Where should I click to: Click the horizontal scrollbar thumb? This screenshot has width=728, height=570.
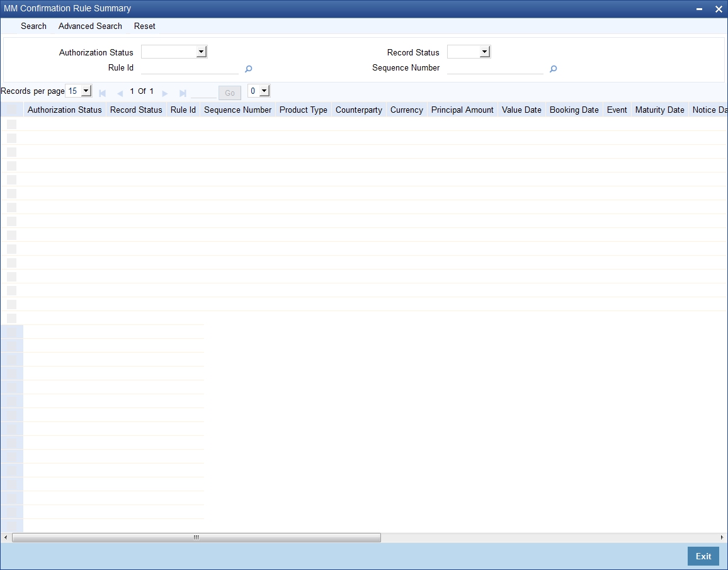click(x=196, y=537)
